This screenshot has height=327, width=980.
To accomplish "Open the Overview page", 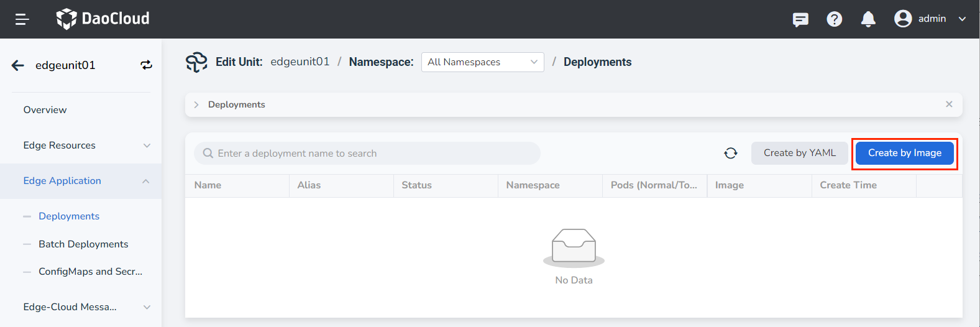I will [x=45, y=110].
